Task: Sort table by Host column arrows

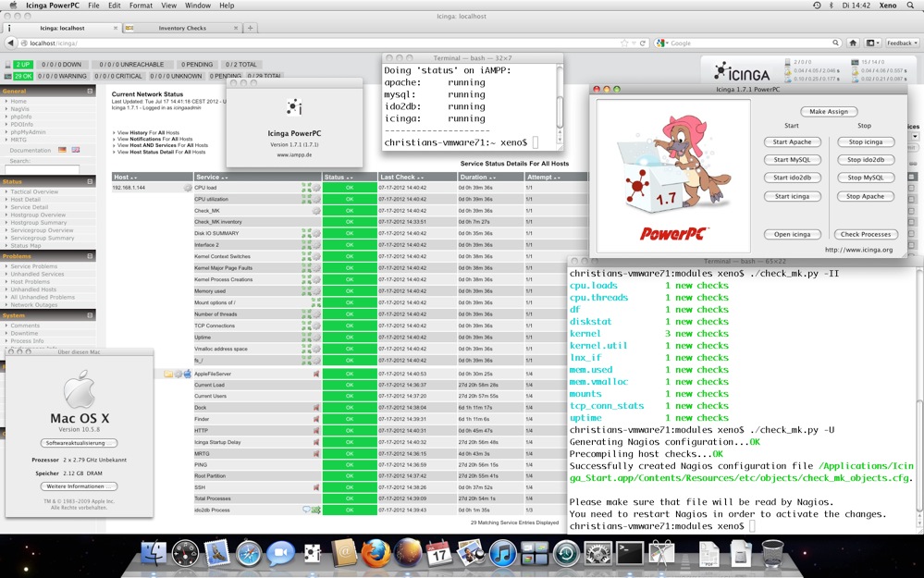Action: click(x=133, y=178)
